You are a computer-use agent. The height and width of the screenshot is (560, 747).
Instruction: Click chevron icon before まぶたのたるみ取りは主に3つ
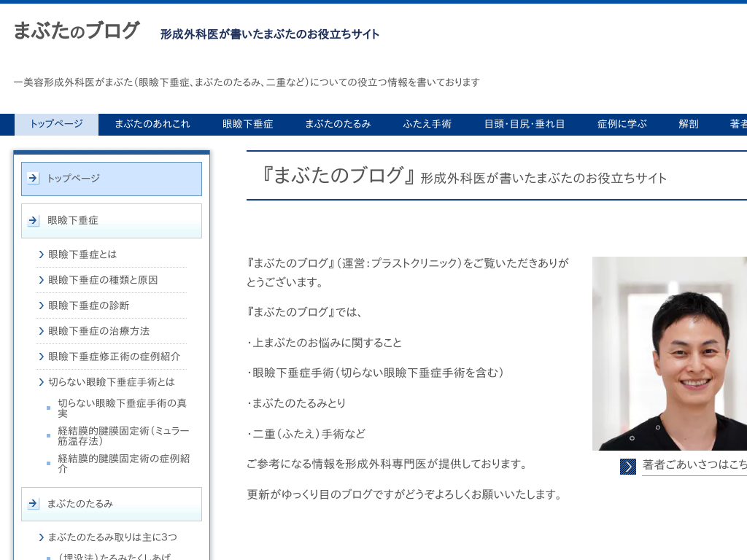point(42,537)
